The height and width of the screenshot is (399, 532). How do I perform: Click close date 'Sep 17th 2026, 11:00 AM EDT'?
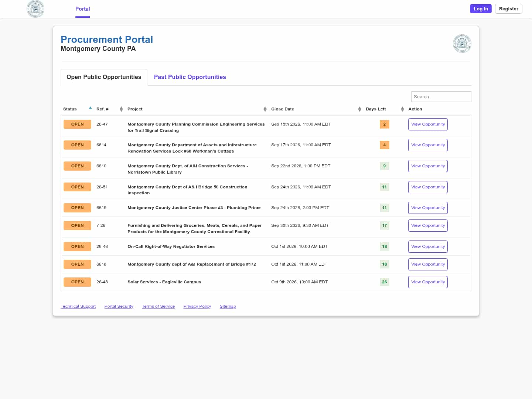coord(301,145)
